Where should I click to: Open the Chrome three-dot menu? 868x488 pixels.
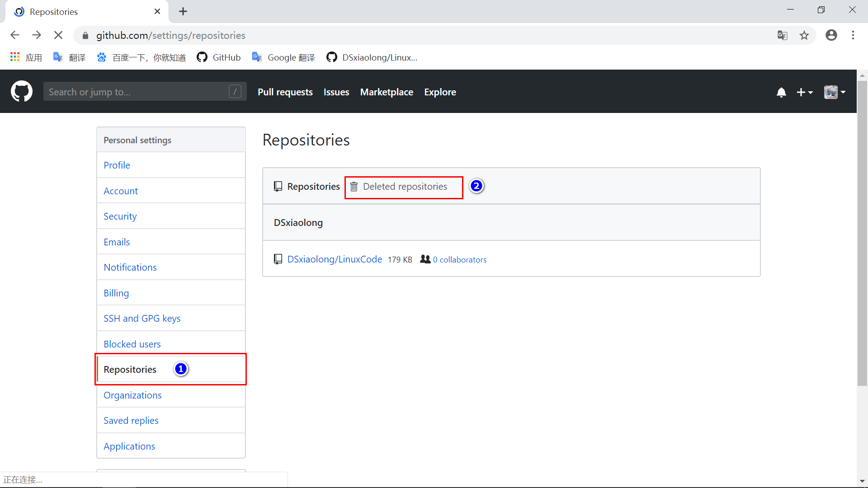[853, 35]
